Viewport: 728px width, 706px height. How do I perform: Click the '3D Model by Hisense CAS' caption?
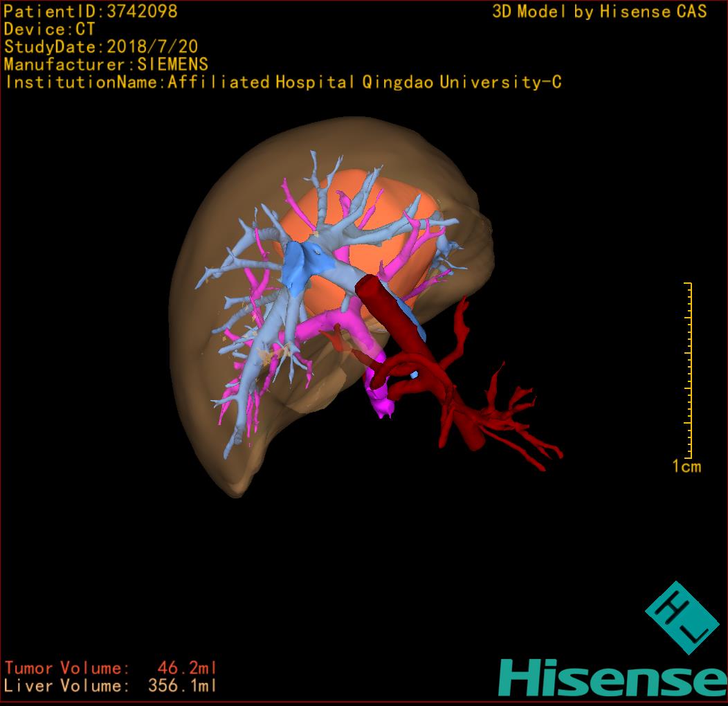[599, 11]
